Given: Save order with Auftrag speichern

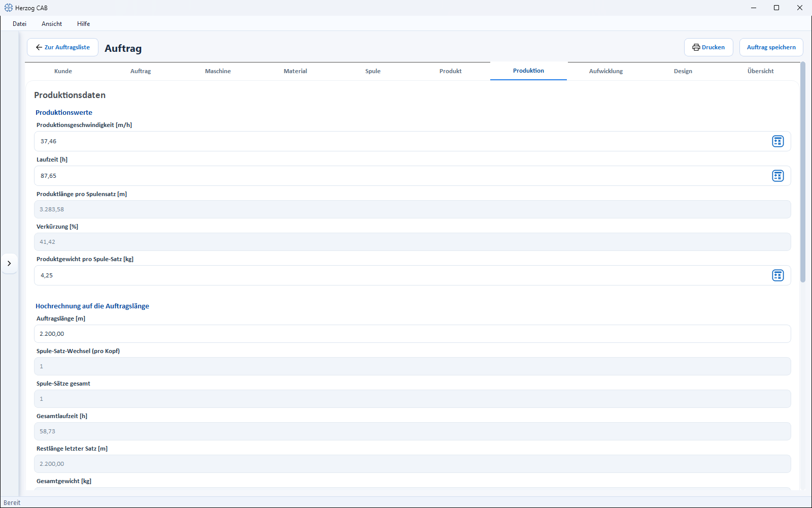Looking at the screenshot, I should coord(771,47).
